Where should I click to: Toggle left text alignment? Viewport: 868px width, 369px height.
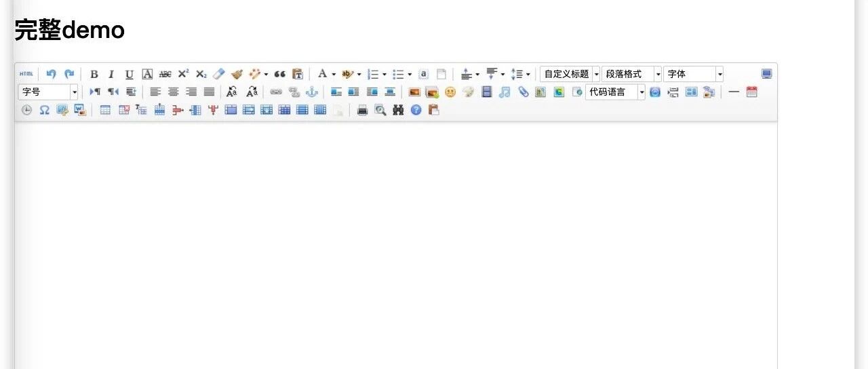155,92
